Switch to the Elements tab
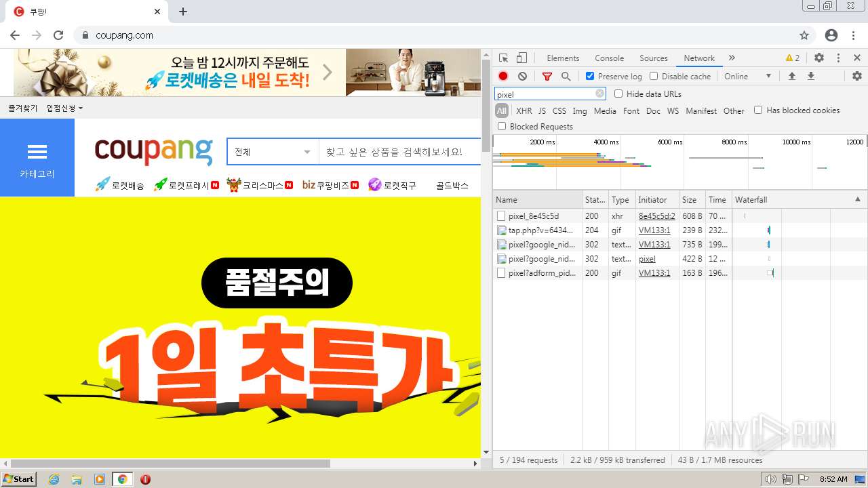Screen dimensions: 868x488 tap(563, 58)
